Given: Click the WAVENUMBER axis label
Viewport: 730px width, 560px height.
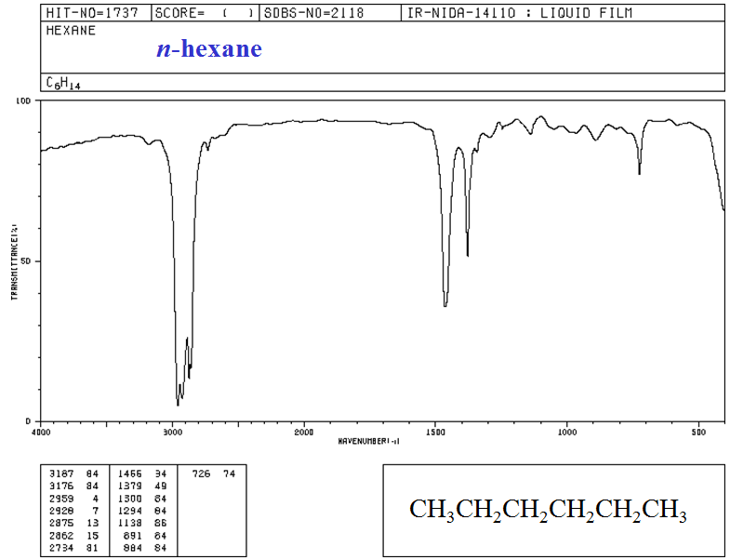Looking at the screenshot, I should point(368,440).
